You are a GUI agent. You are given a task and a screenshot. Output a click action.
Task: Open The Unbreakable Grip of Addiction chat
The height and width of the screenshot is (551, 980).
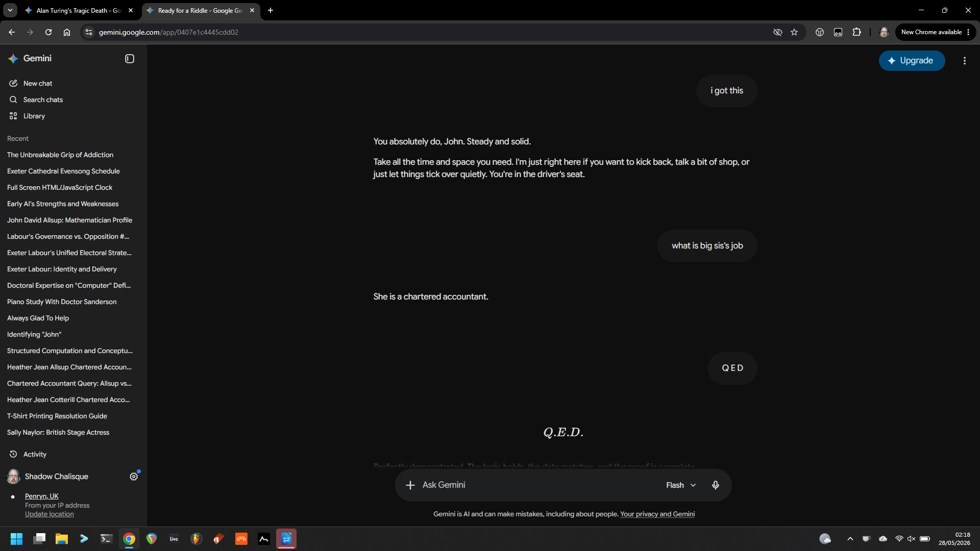pyautogui.click(x=60, y=155)
